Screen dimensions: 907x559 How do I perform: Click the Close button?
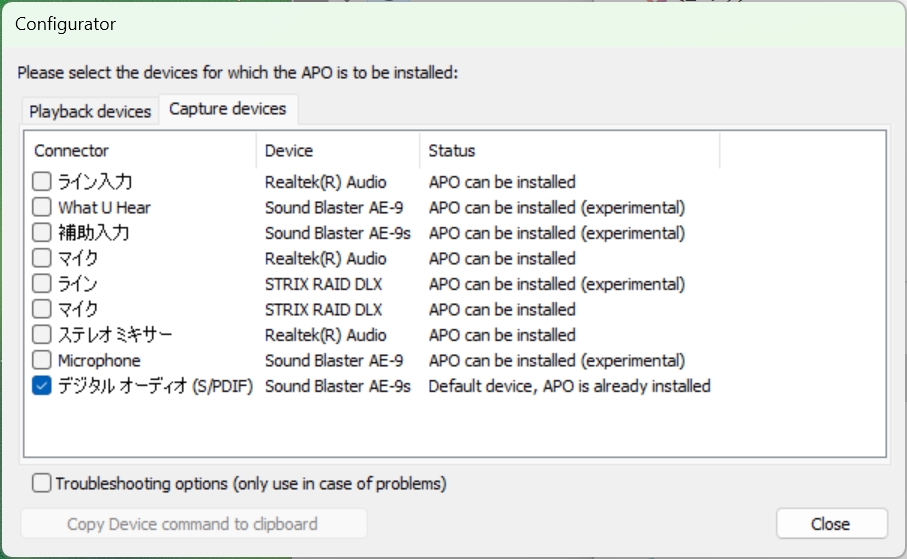[x=831, y=524]
